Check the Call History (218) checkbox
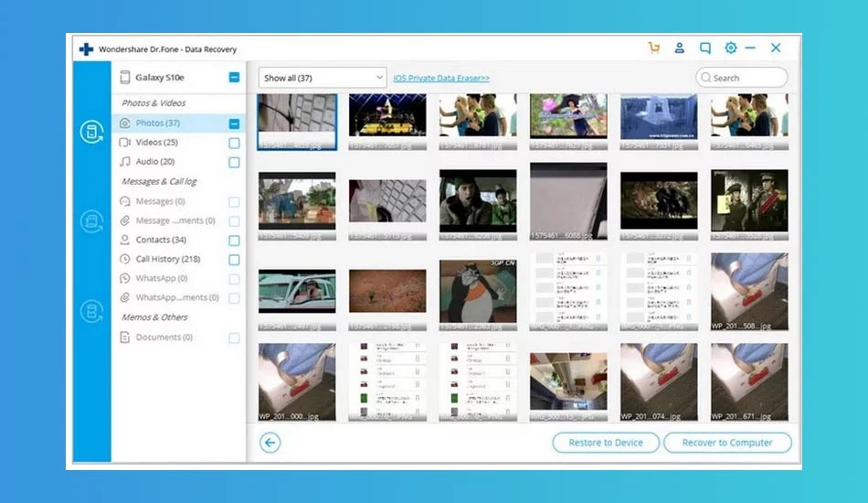 click(x=234, y=260)
